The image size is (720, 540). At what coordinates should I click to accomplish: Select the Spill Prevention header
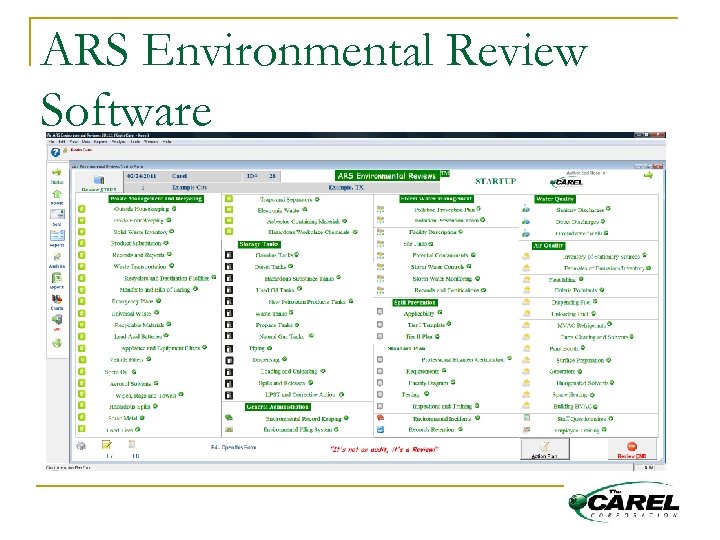(415, 303)
